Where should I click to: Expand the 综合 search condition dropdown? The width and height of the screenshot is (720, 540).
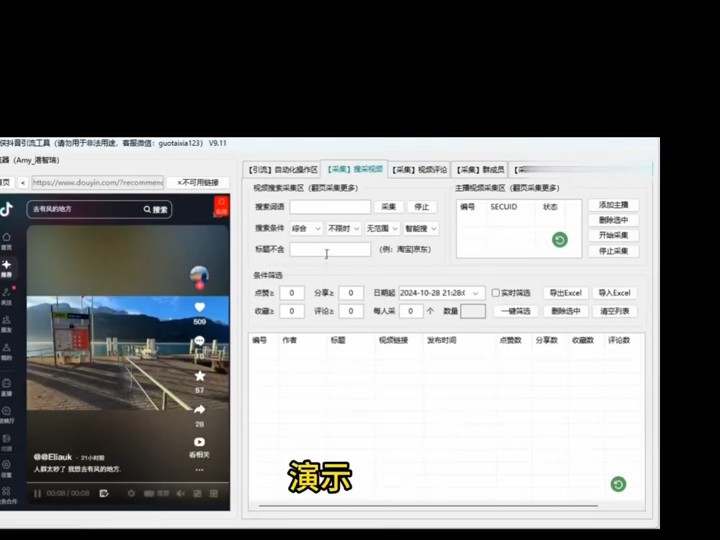click(x=306, y=229)
